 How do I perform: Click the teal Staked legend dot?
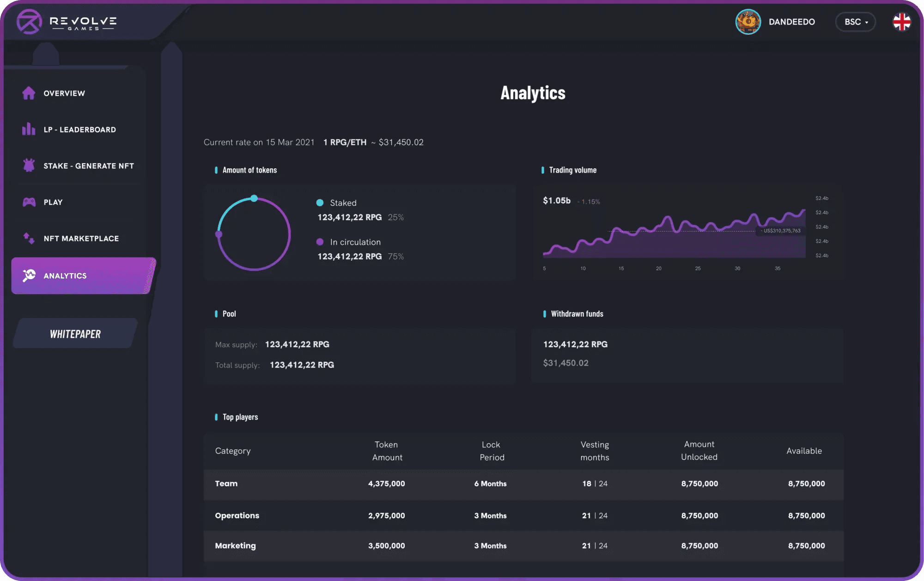320,203
